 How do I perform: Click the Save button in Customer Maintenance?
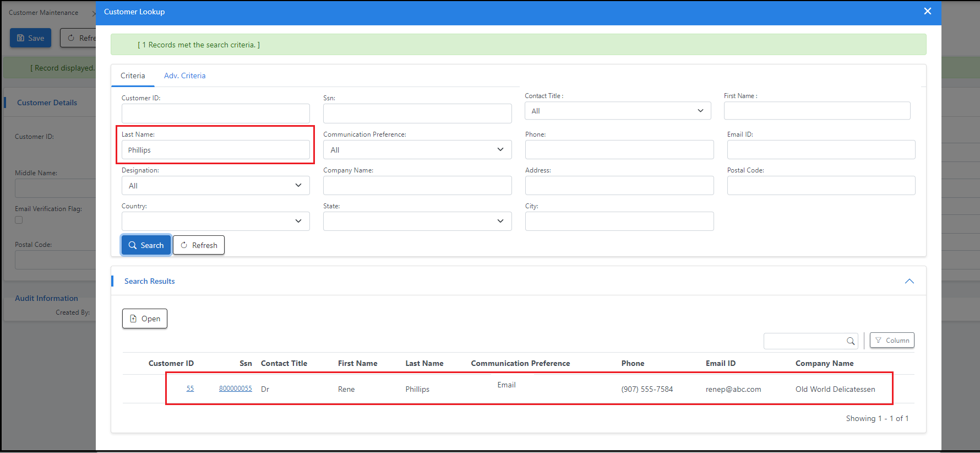30,38
